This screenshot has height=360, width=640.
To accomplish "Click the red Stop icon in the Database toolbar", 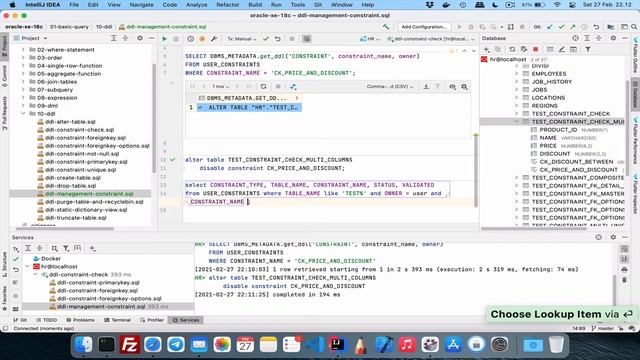I will (536, 49).
